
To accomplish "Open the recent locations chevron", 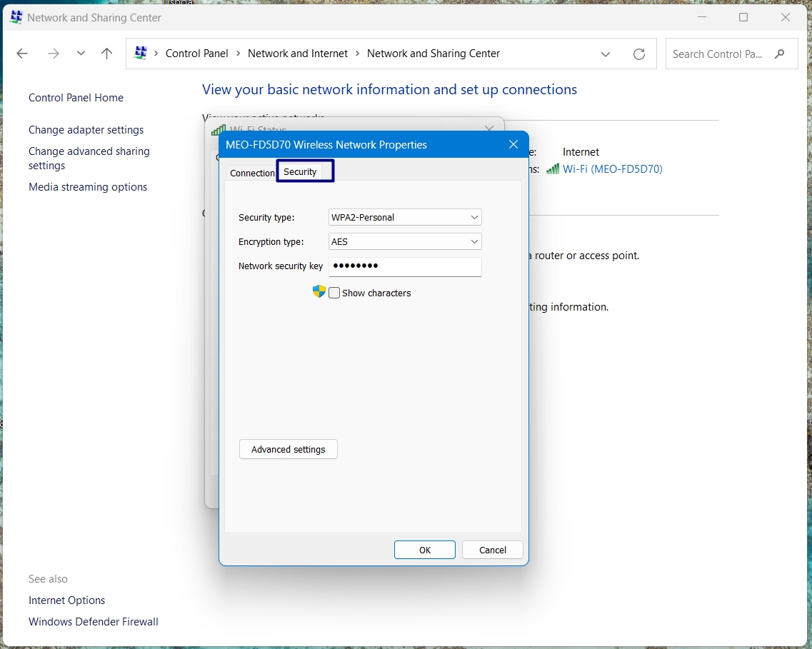I will 81,53.
